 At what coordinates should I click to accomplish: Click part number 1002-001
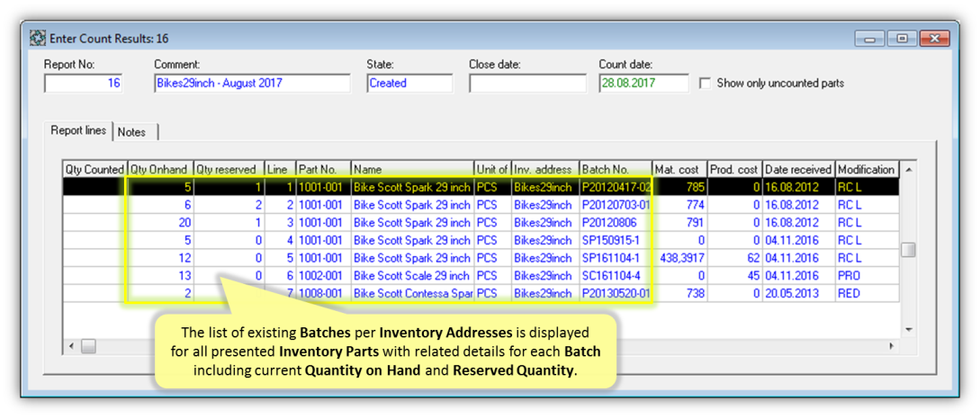(x=323, y=275)
